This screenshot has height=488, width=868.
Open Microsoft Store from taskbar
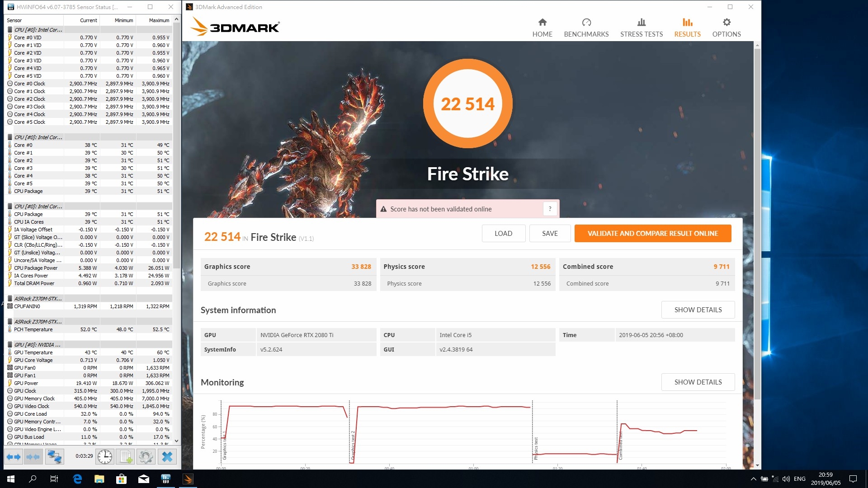coord(121,479)
